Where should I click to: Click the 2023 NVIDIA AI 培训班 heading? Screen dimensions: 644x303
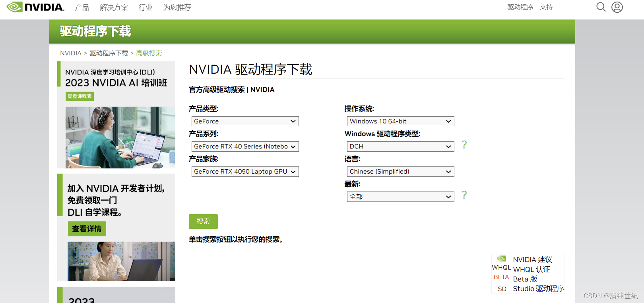116,83
